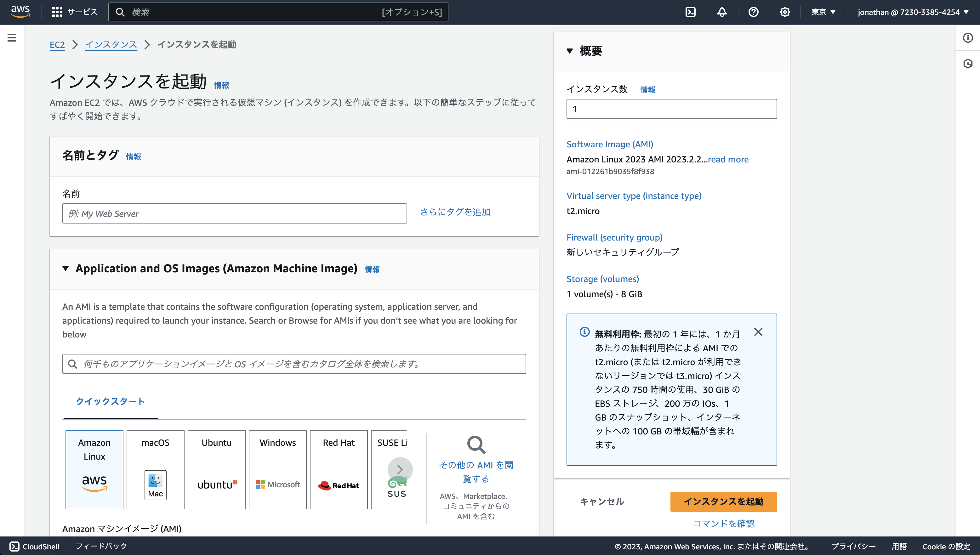Open the info panel icon on right edge
This screenshot has height=555, width=980.
pyautogui.click(x=968, y=37)
